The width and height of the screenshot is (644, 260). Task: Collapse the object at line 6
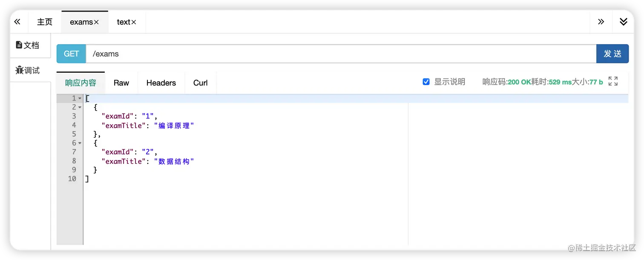80,143
